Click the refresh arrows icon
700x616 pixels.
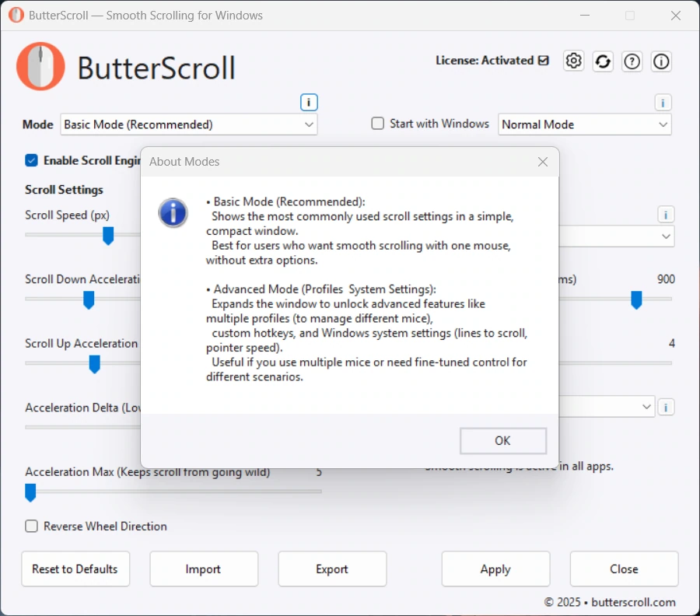coord(603,61)
